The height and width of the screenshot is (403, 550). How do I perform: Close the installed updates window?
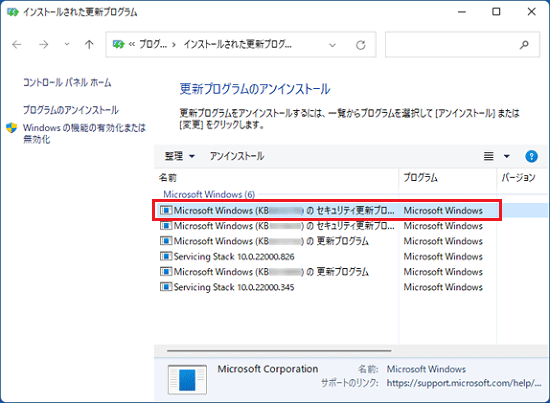tap(531, 12)
